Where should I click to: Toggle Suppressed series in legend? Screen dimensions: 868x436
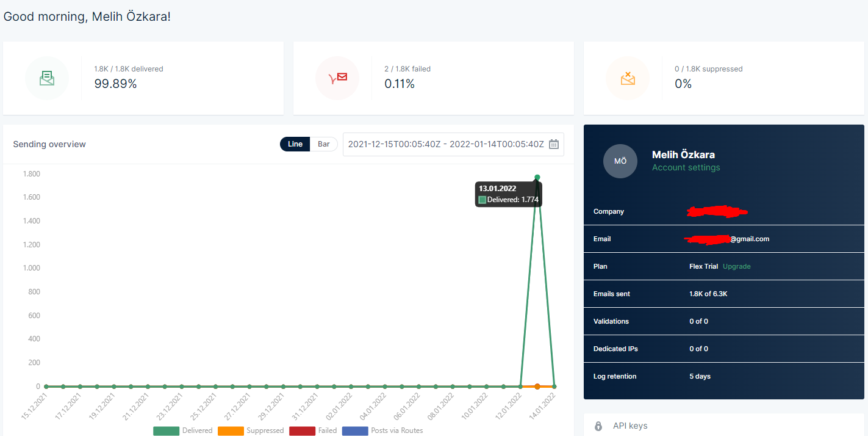(251, 431)
